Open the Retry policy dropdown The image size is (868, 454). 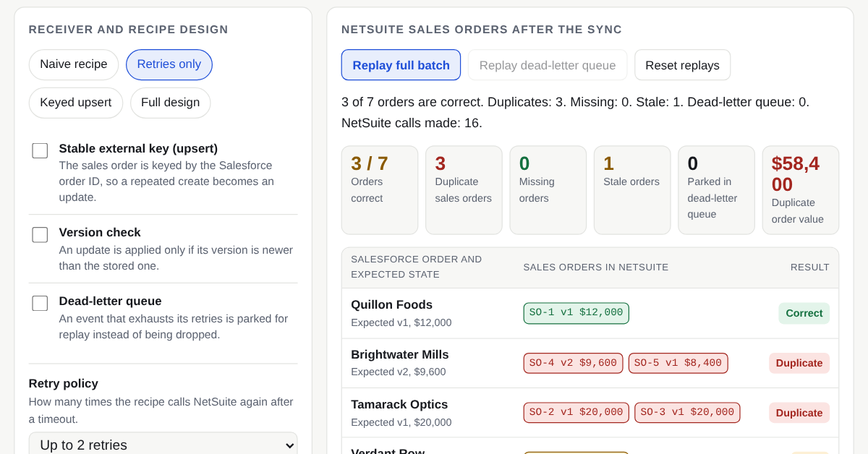[x=163, y=445]
